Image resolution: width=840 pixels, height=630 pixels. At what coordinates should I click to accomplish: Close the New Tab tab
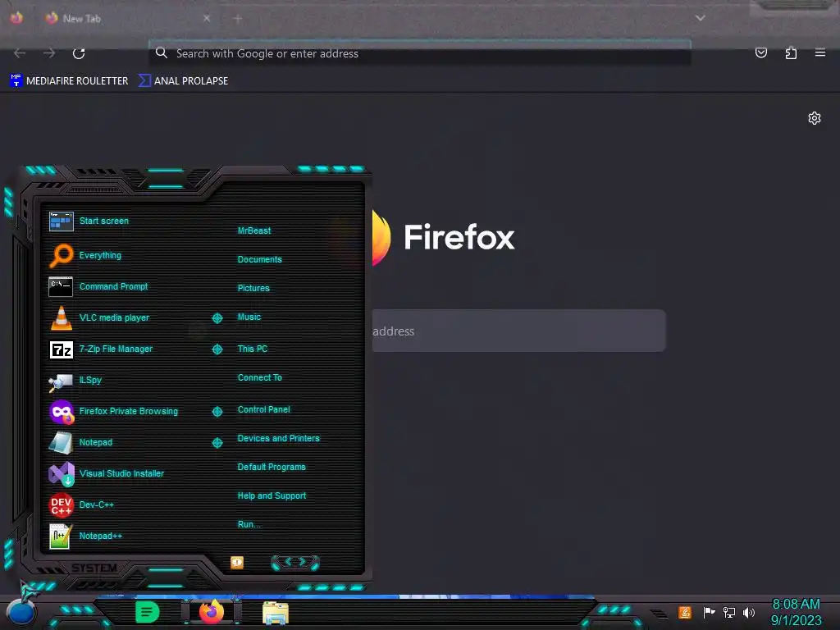coord(207,18)
